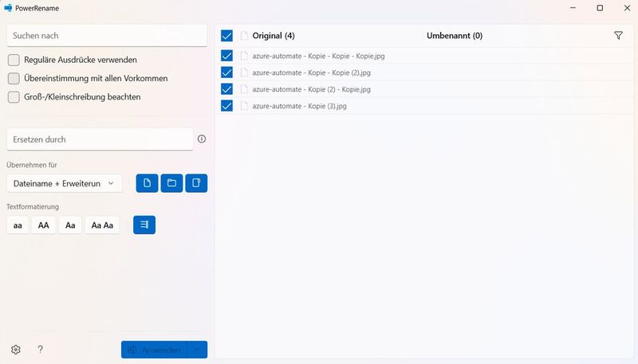Show the info icon beside Ersetzen durch

[x=202, y=139]
